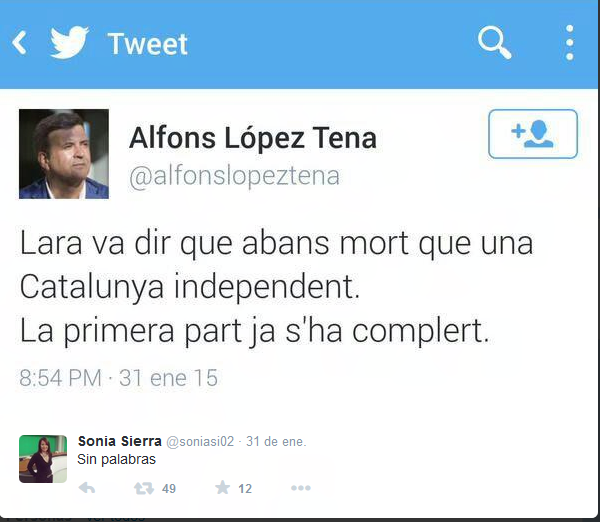Reply to Sonia Sierra's tweet
The width and height of the screenshot is (600, 522).
(x=87, y=488)
